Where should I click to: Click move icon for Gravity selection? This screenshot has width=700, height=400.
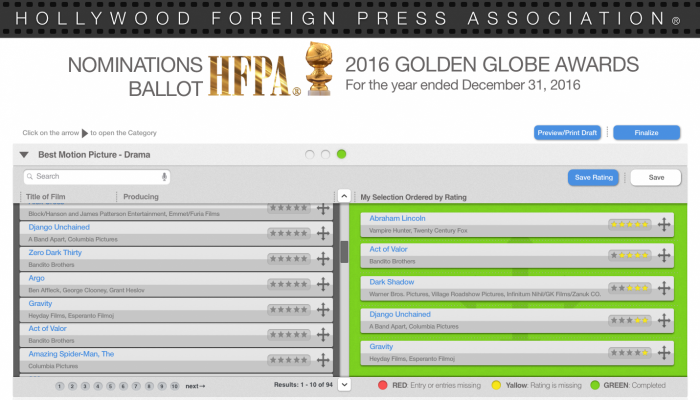[664, 353]
